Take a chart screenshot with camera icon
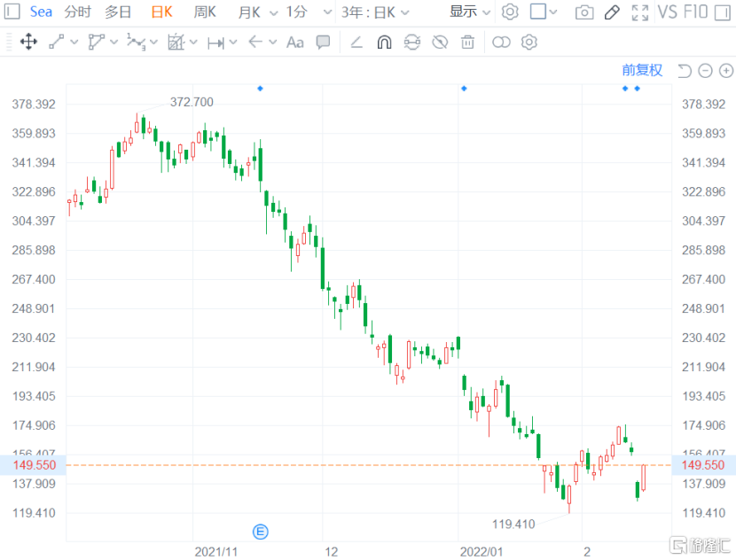This screenshot has height=560, width=736. click(583, 12)
